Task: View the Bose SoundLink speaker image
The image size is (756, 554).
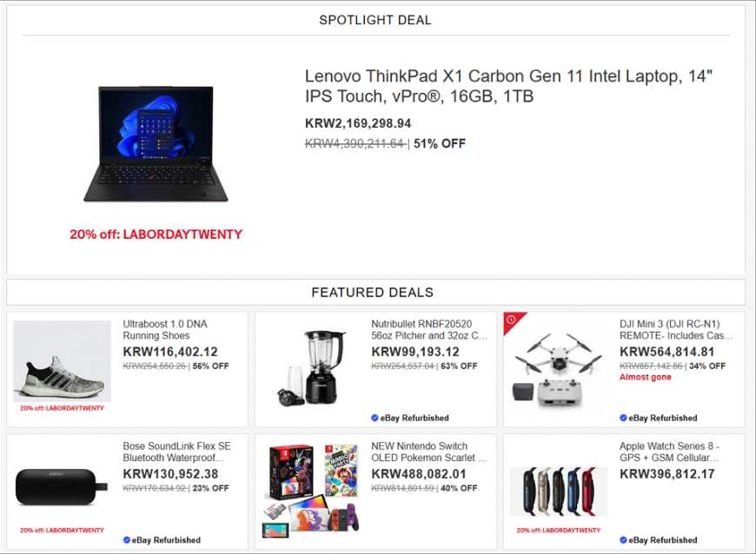Action: 62,486
